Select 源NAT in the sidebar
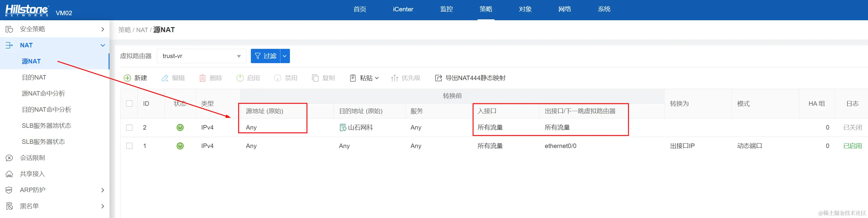868x218 pixels. coord(55,61)
